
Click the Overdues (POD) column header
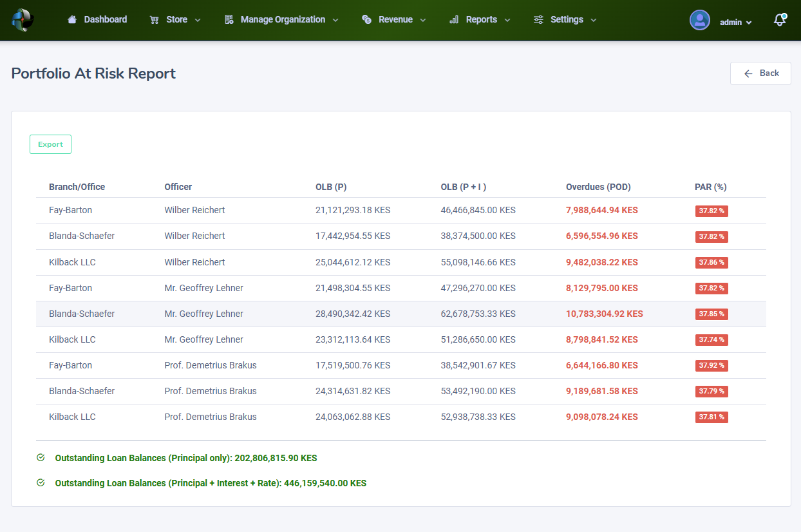pyautogui.click(x=598, y=187)
